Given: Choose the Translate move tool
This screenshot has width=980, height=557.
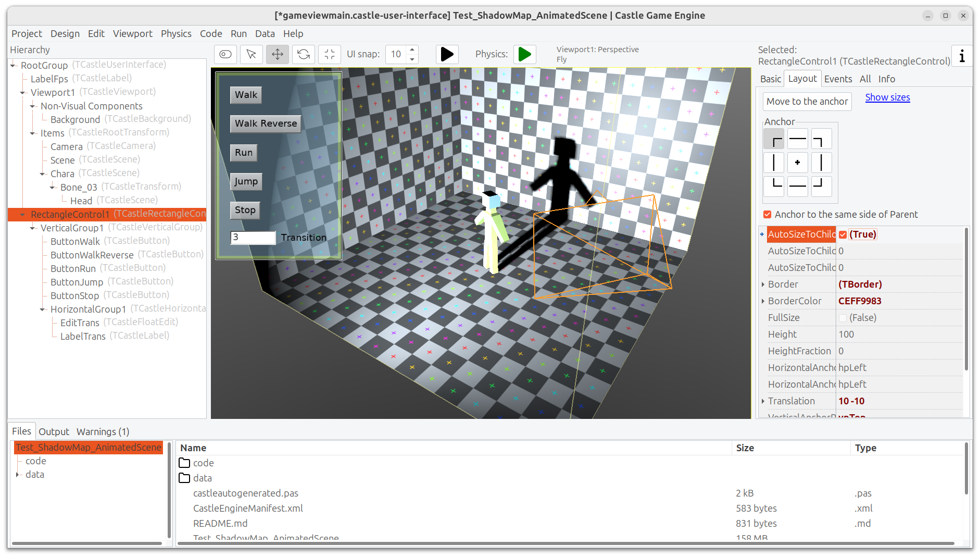Looking at the screenshot, I should (278, 54).
